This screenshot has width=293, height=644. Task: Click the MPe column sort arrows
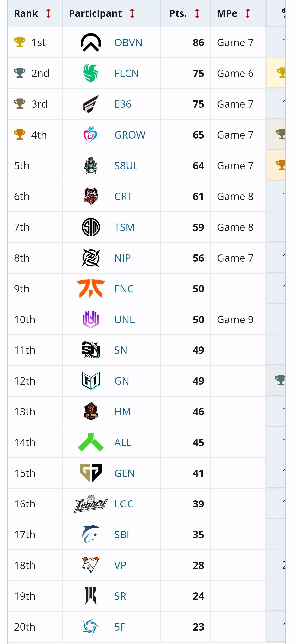pyautogui.click(x=248, y=13)
